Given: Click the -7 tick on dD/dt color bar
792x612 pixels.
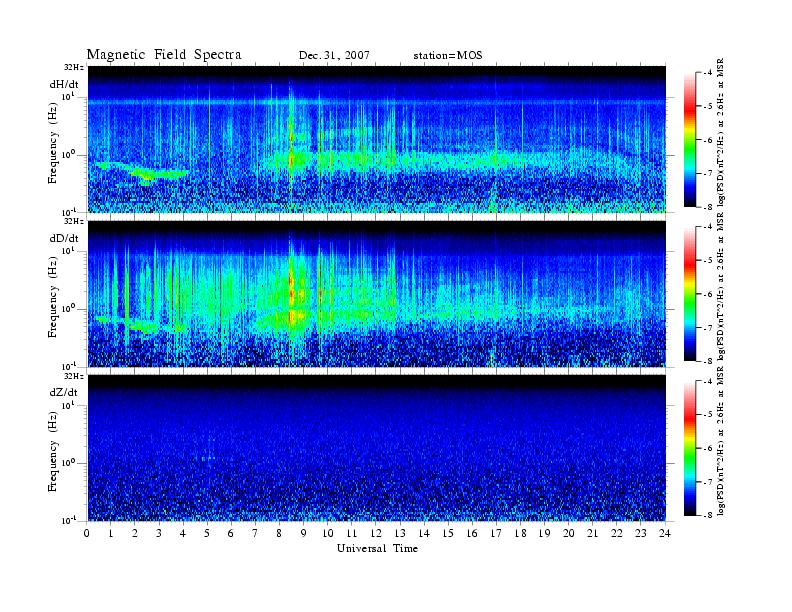Looking at the screenshot, I should click(x=707, y=328).
